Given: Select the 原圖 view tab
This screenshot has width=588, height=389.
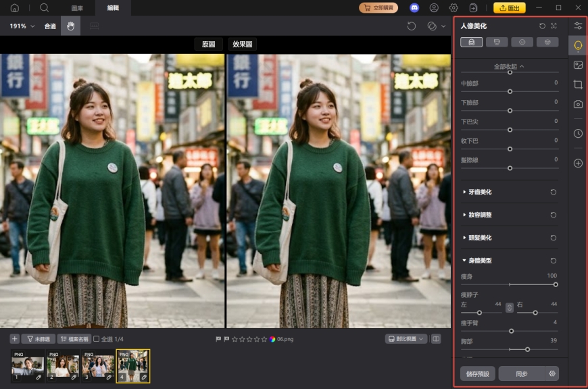Looking at the screenshot, I should 207,43.
